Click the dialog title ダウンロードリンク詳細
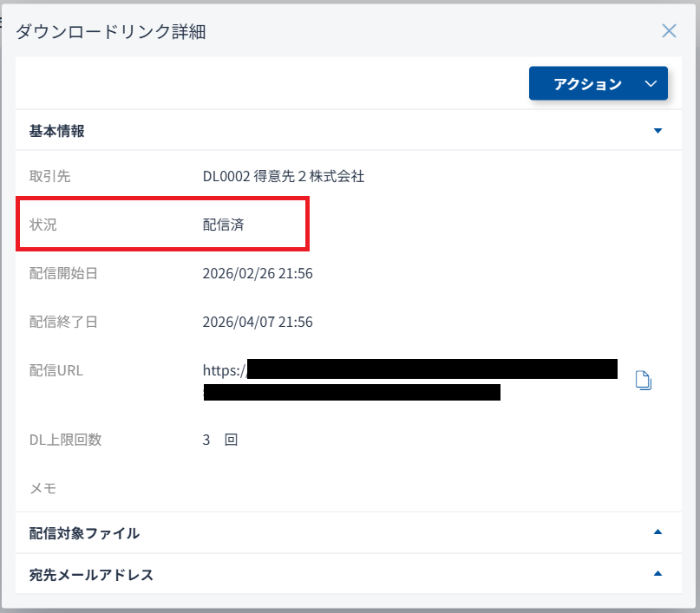 pyautogui.click(x=111, y=32)
